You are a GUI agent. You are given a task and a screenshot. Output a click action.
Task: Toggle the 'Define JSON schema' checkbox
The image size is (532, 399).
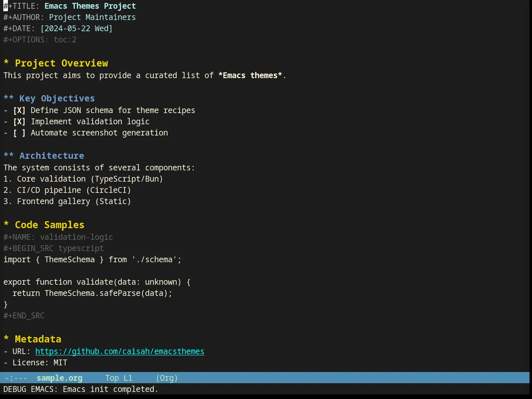tap(19, 111)
